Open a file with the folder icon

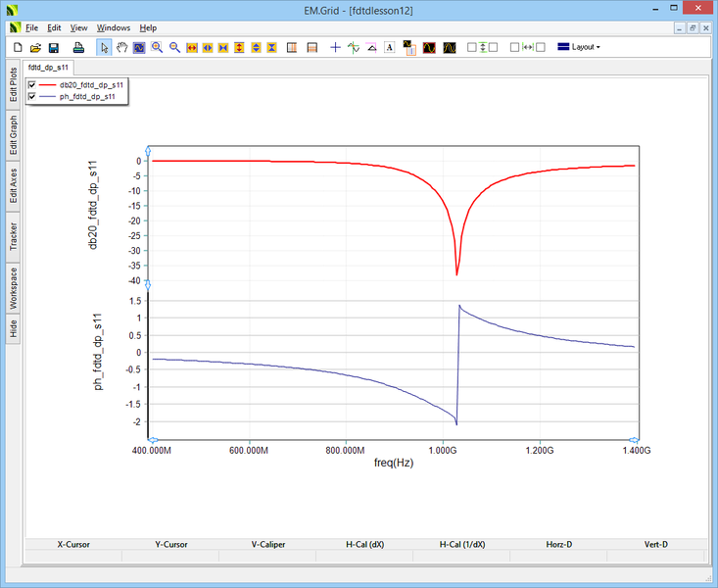pos(36,47)
